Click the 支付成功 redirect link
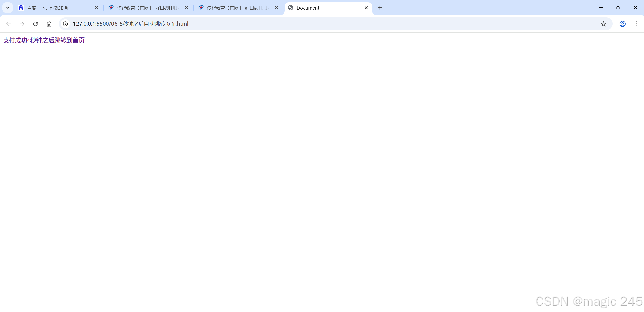The image size is (644, 312). point(44,40)
